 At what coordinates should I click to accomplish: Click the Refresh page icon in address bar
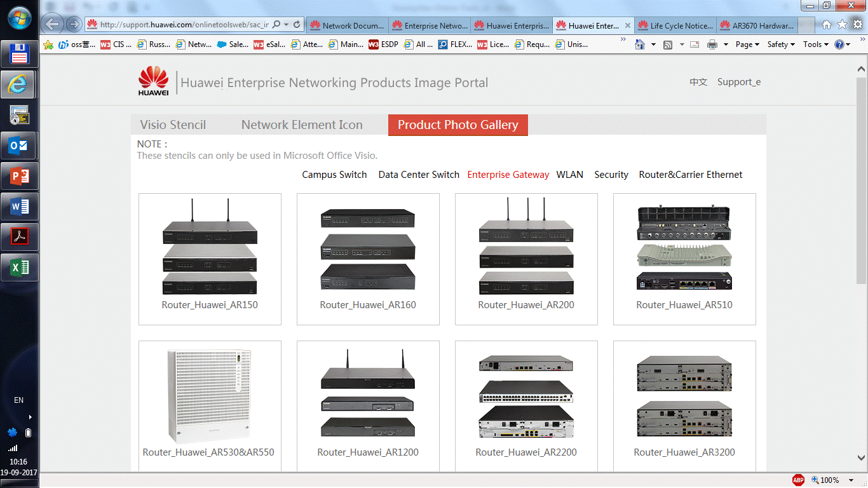[x=297, y=25]
